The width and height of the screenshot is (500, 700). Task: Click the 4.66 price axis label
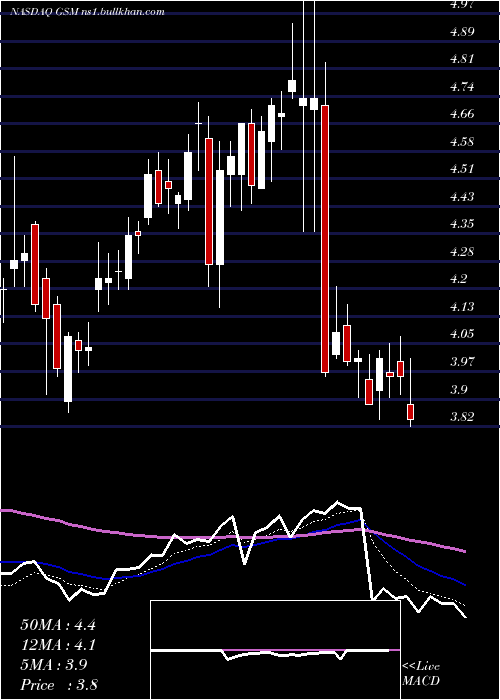(x=462, y=114)
